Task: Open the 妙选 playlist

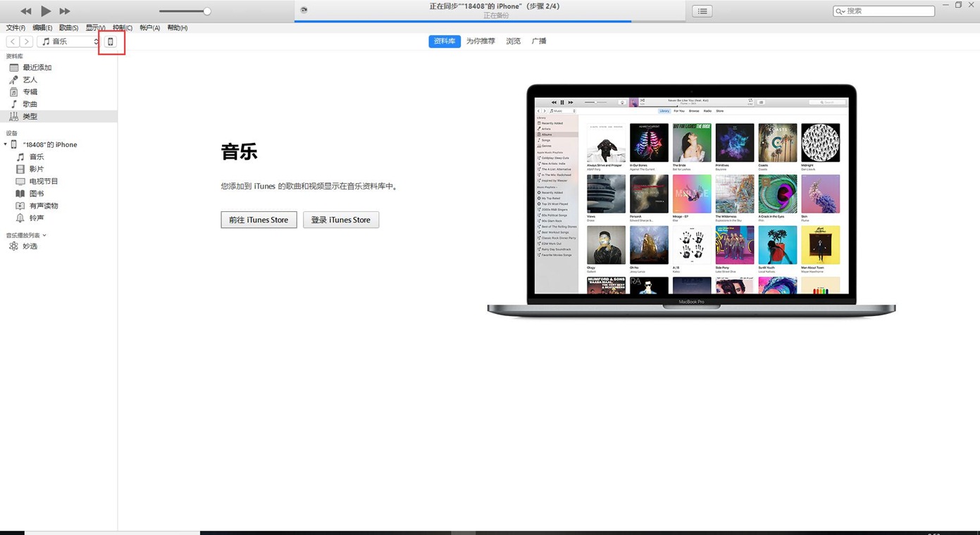Action: pos(30,246)
